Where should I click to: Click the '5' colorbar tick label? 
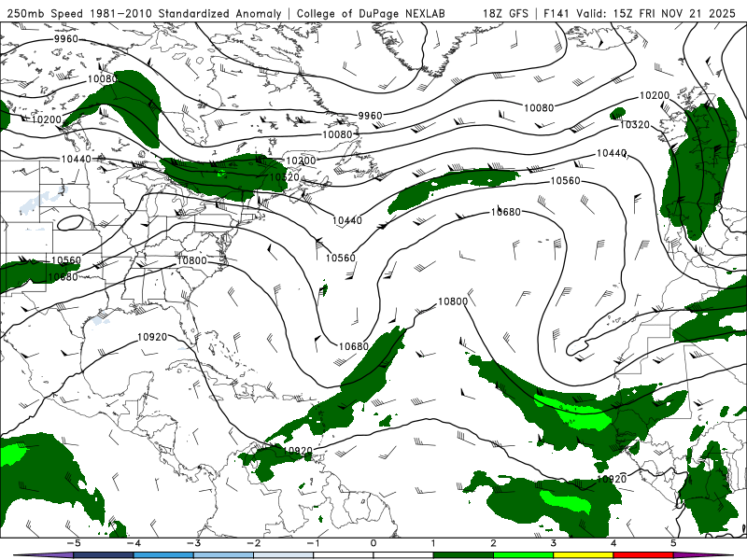point(673,543)
